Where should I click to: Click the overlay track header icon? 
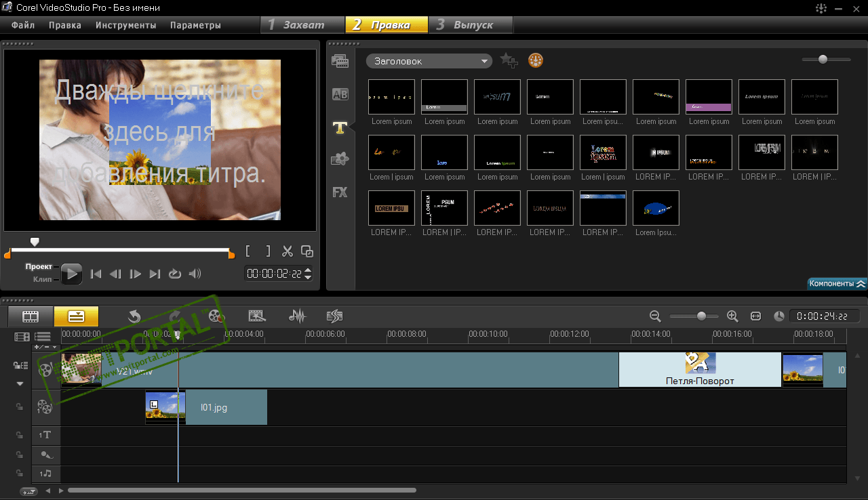pos(44,407)
